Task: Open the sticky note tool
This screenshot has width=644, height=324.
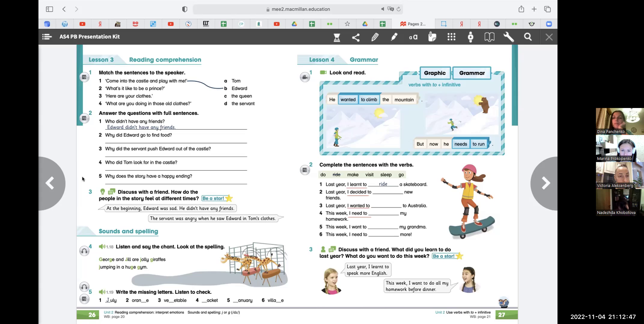Action: [432, 37]
